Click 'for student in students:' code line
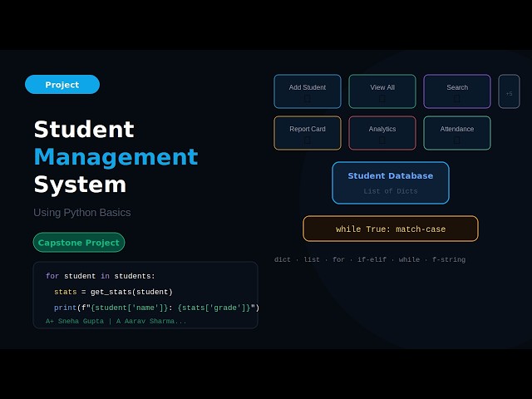532x399 pixels. click(x=101, y=276)
